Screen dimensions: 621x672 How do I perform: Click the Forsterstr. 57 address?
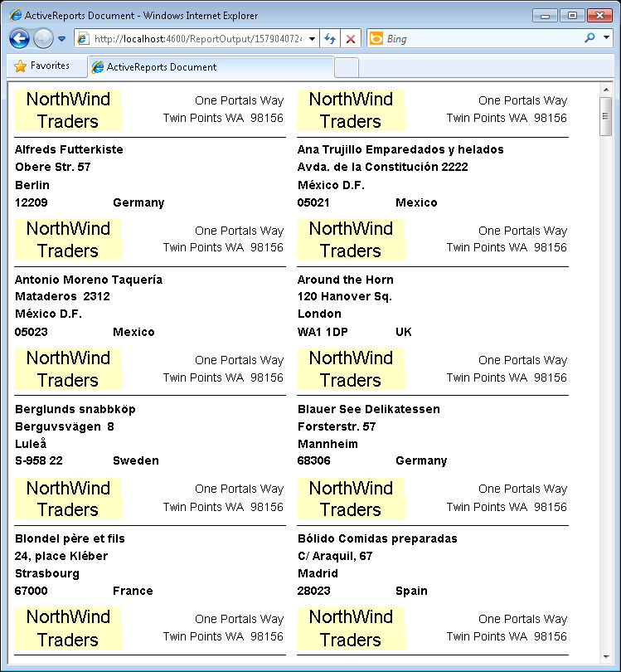coord(337,427)
